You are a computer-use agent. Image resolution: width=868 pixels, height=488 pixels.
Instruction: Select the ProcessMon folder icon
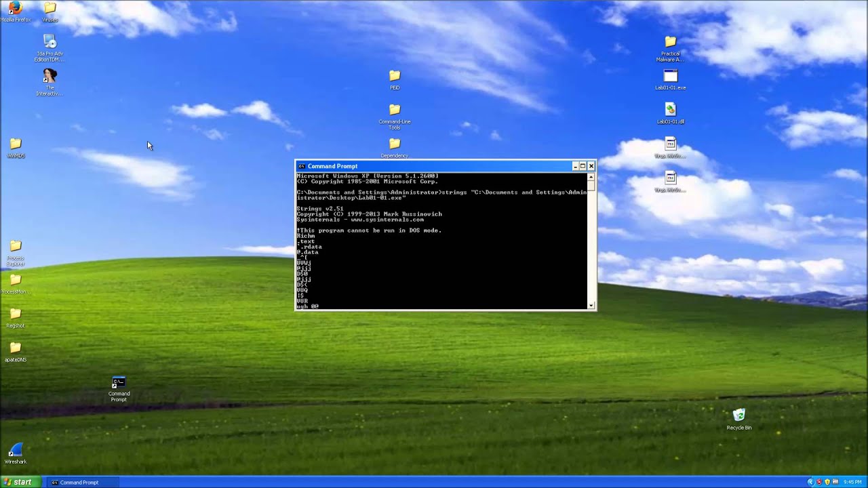tap(16, 284)
